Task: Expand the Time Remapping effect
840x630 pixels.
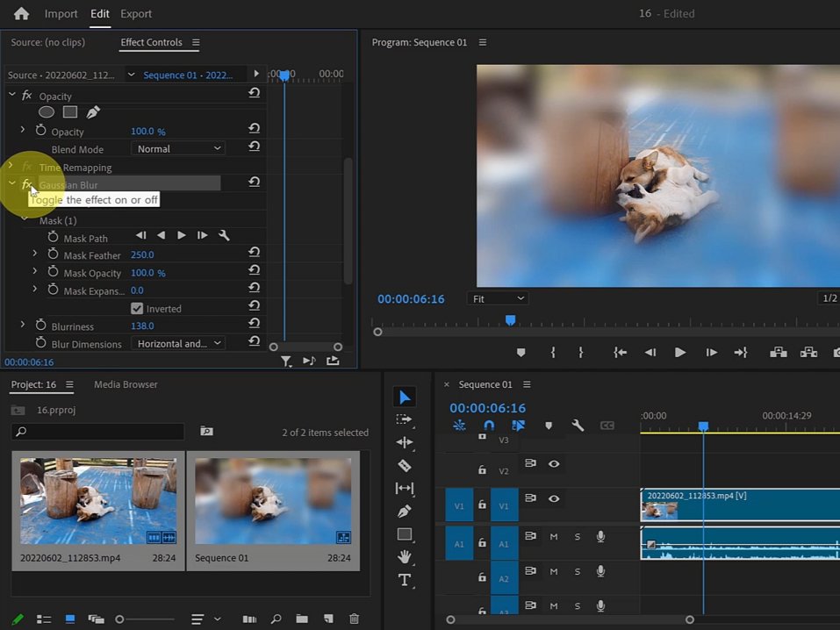Action: coord(11,166)
